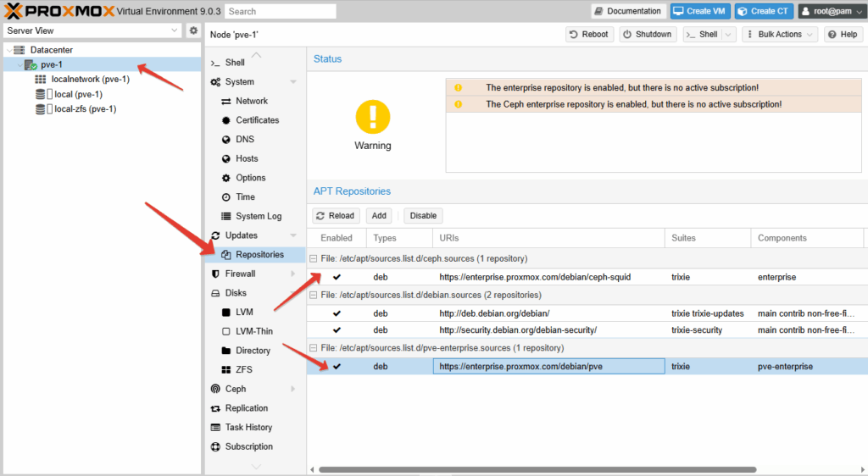868x476 pixels.
Task: Click the Time clock icon
Action: click(x=225, y=197)
